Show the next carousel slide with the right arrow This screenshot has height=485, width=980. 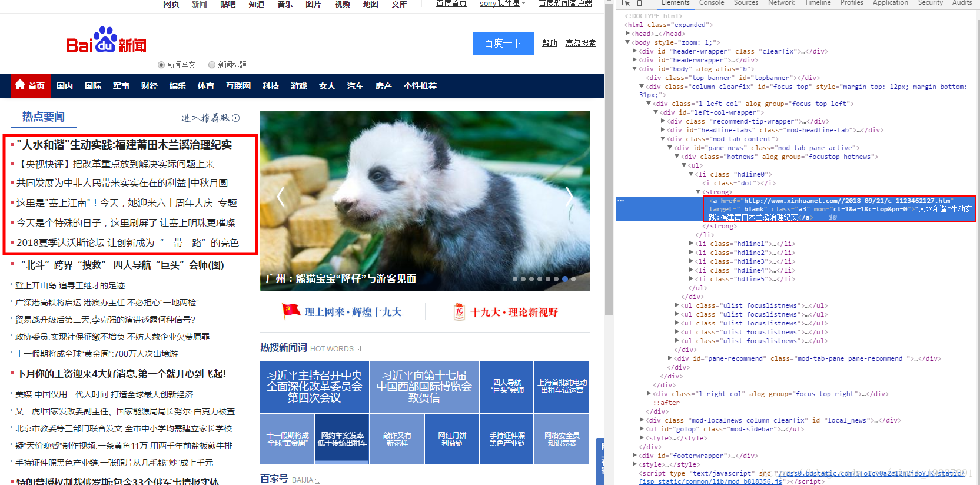point(569,197)
